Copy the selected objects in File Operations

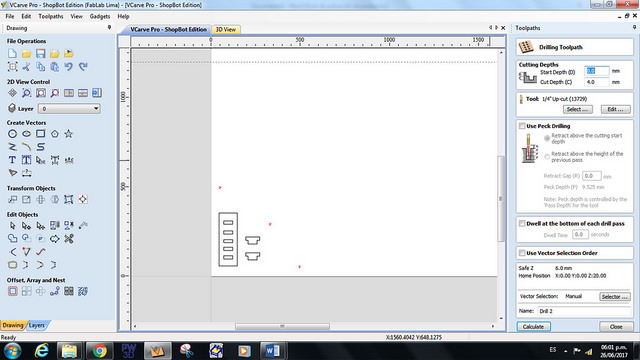click(40, 67)
